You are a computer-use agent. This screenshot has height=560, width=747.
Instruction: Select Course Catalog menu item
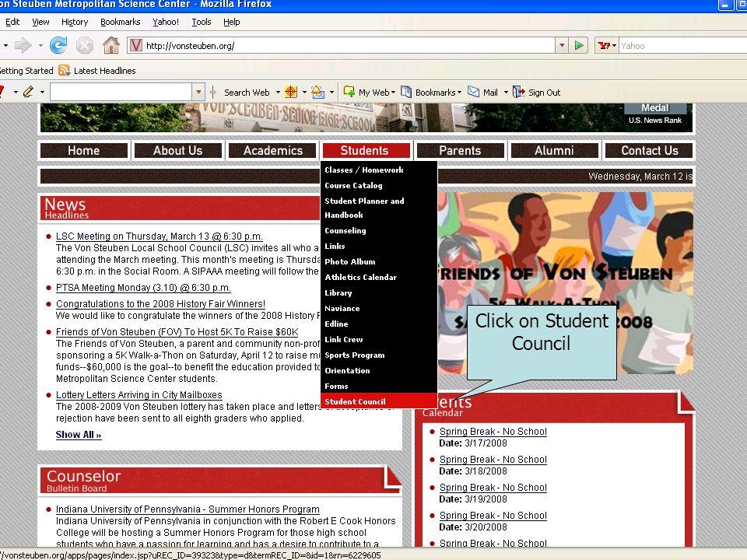379,186
